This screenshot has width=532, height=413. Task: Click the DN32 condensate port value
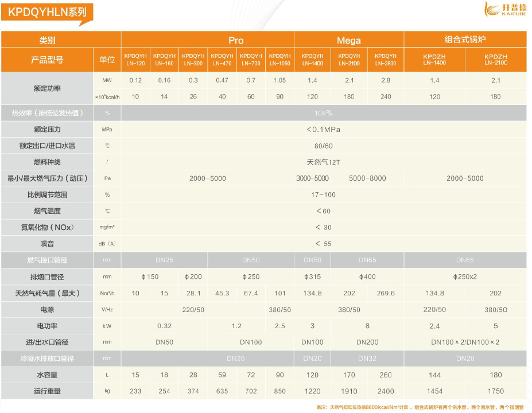(367, 359)
